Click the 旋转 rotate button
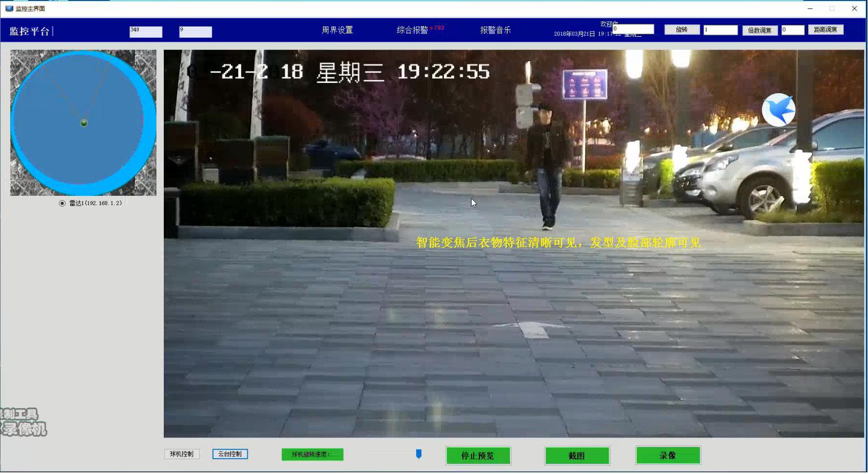The width and height of the screenshot is (868, 474). click(x=682, y=29)
